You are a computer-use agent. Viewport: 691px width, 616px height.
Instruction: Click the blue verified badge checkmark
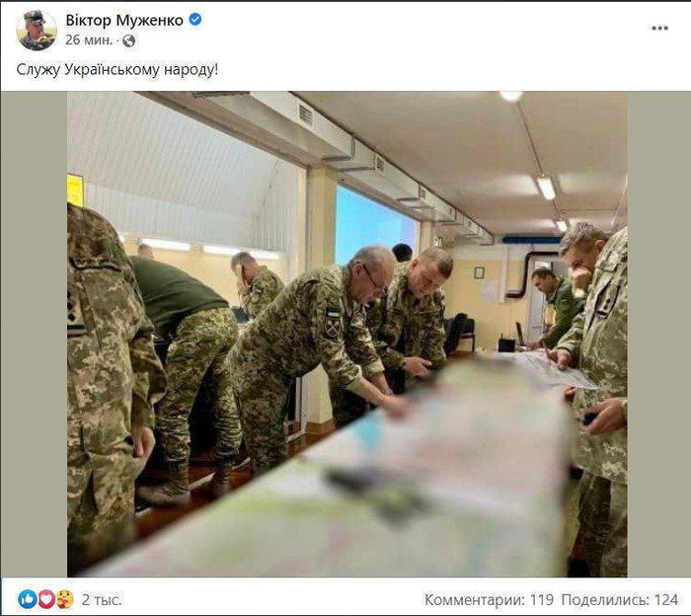tap(195, 20)
